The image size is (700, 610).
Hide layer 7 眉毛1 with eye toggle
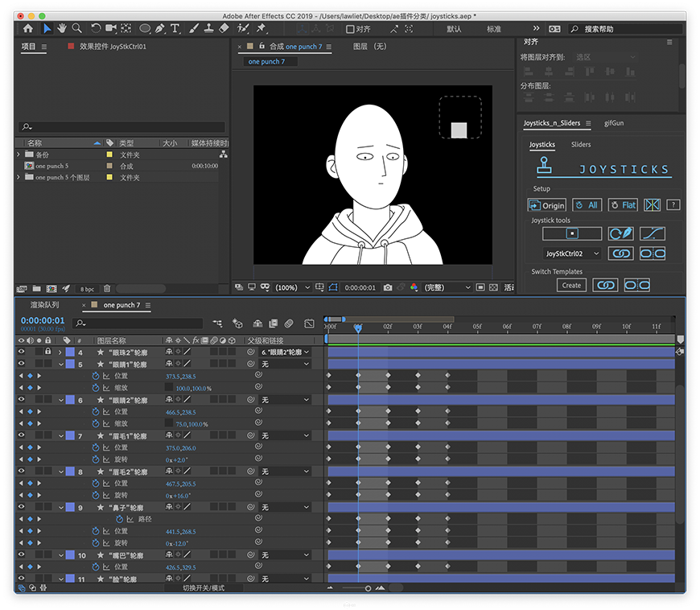point(22,435)
